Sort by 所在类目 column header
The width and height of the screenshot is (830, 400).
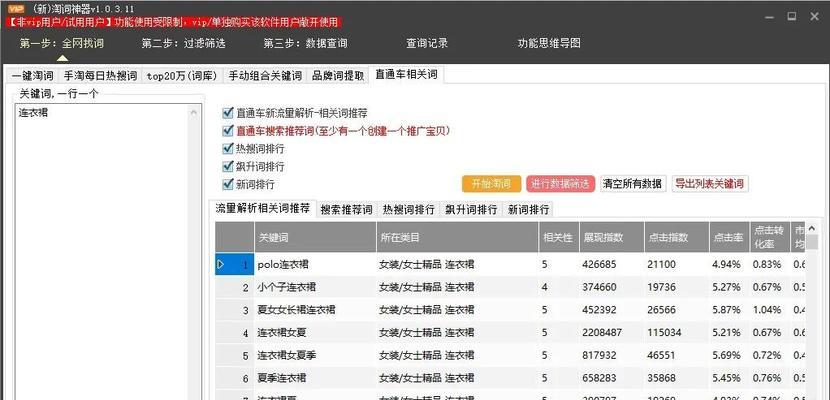point(457,237)
